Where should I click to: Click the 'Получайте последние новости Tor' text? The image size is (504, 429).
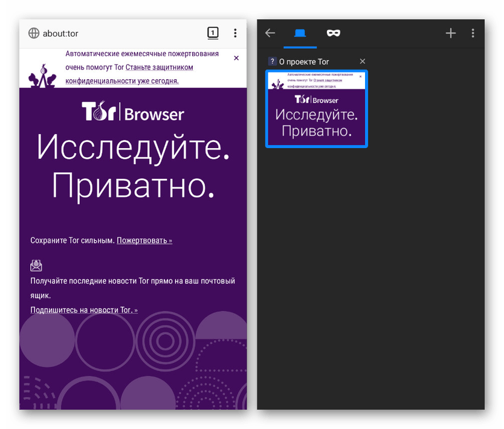pos(132,288)
